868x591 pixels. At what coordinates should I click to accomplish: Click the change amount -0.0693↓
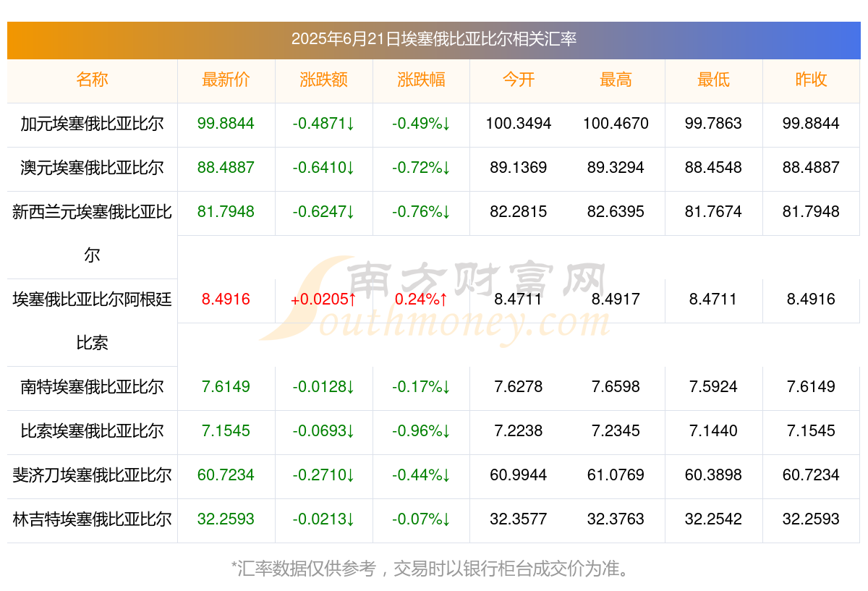323,431
